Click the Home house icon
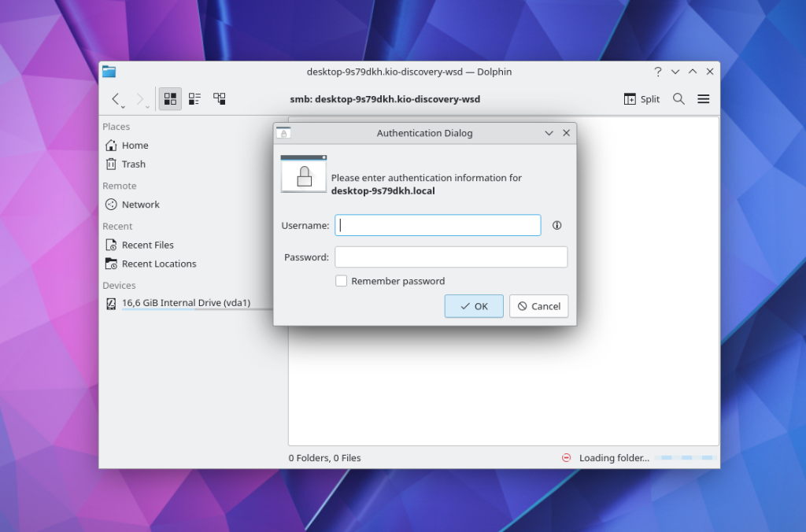This screenshot has width=806, height=532. tap(111, 146)
